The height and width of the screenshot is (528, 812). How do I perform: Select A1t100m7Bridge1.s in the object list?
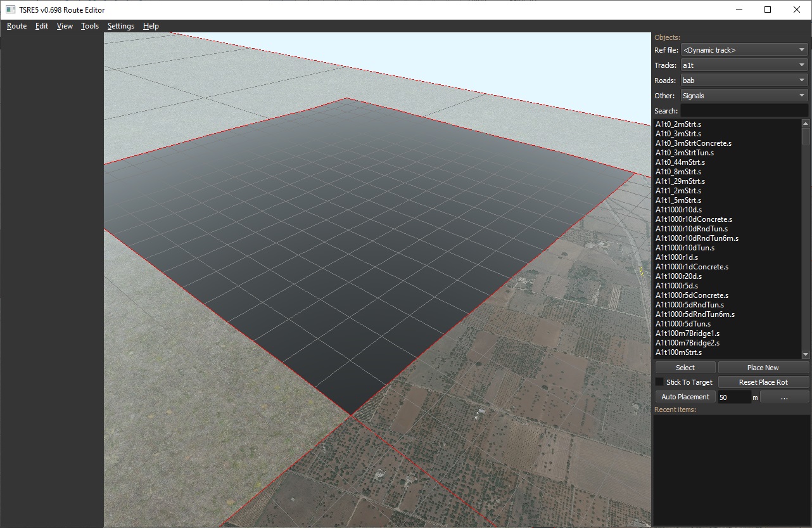point(687,333)
